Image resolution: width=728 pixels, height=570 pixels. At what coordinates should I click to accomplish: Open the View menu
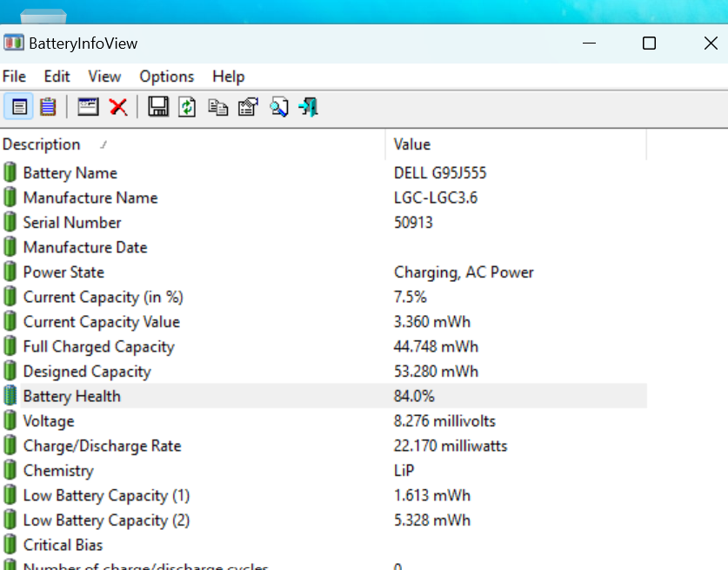point(104,77)
